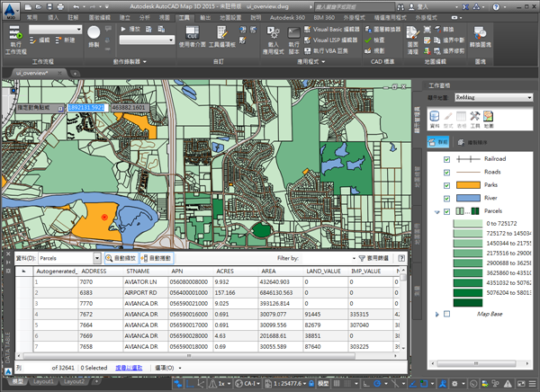
Task: Click the 0 to 725172 color swatch
Action: coord(468,222)
